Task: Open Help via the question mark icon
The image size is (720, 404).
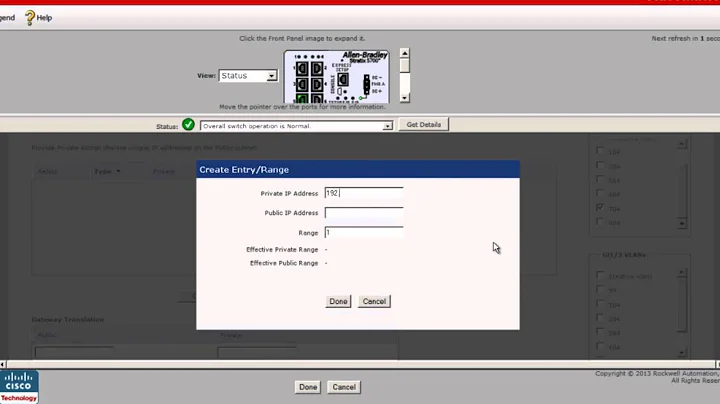Action: [30, 18]
